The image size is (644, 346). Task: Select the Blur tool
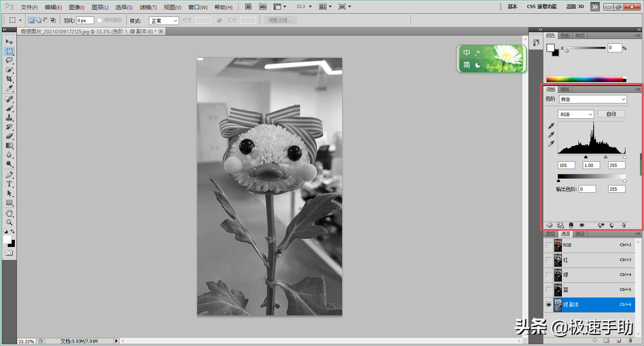pyautogui.click(x=9, y=154)
